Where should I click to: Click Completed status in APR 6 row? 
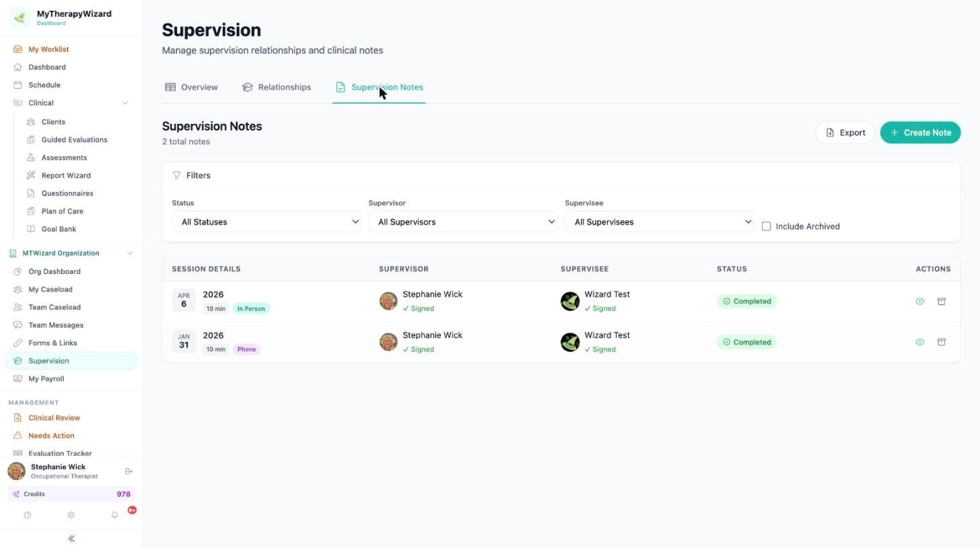pos(746,302)
